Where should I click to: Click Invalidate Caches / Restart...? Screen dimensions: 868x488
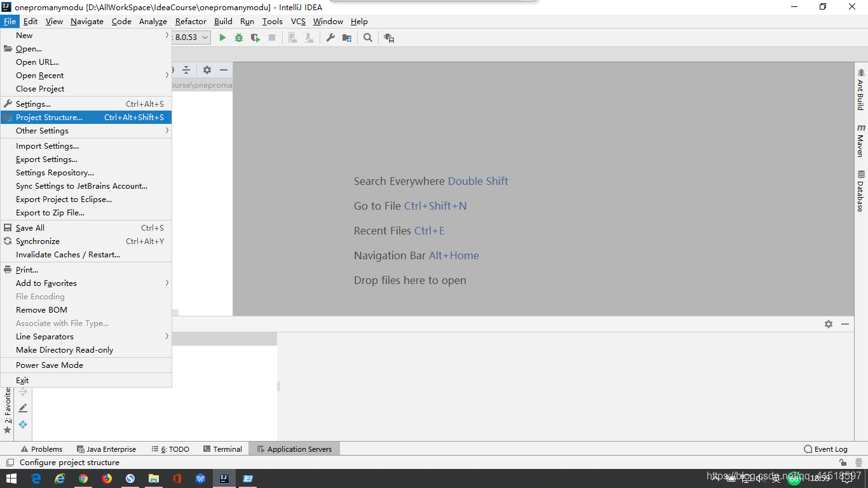click(x=86, y=255)
